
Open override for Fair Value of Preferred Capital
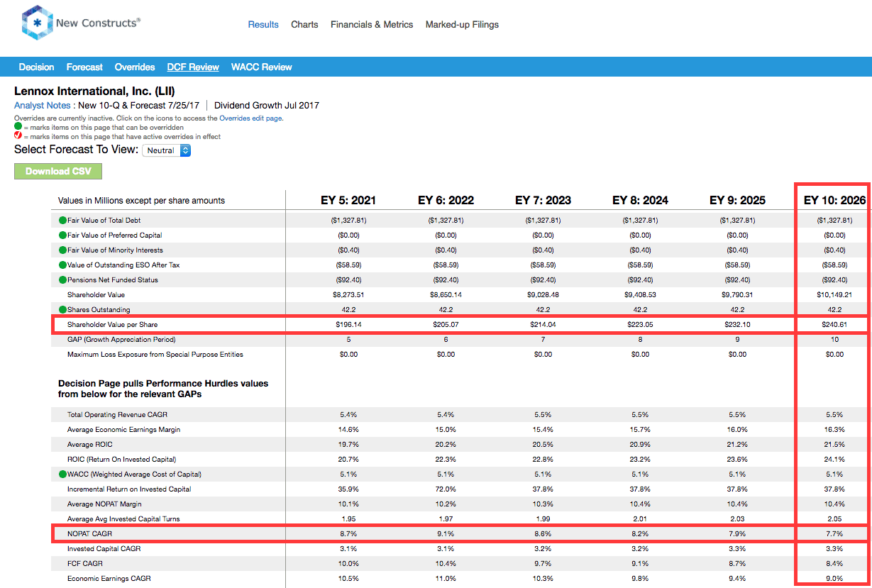pos(62,235)
